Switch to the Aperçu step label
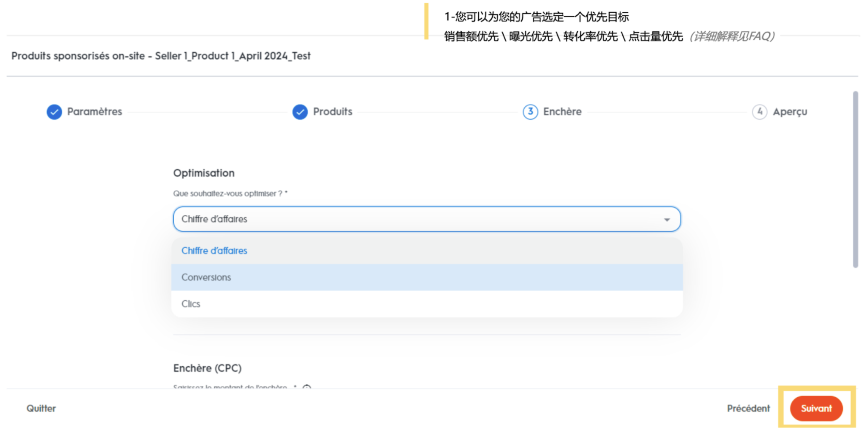The width and height of the screenshot is (868, 440). [790, 112]
